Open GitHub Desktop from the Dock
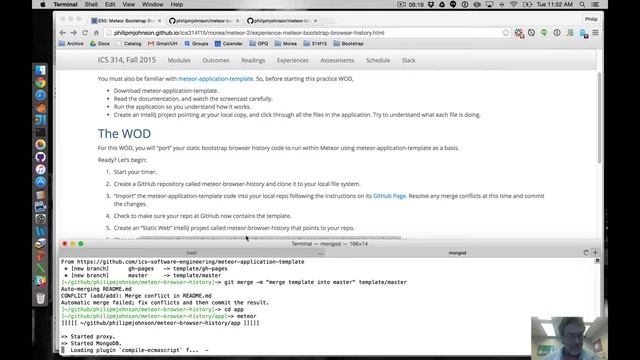The height and width of the screenshot is (360, 640). pyautogui.click(x=40, y=157)
